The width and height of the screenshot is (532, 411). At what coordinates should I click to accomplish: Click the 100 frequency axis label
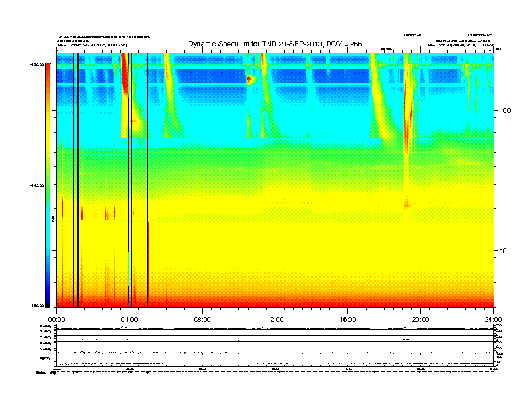click(x=506, y=111)
